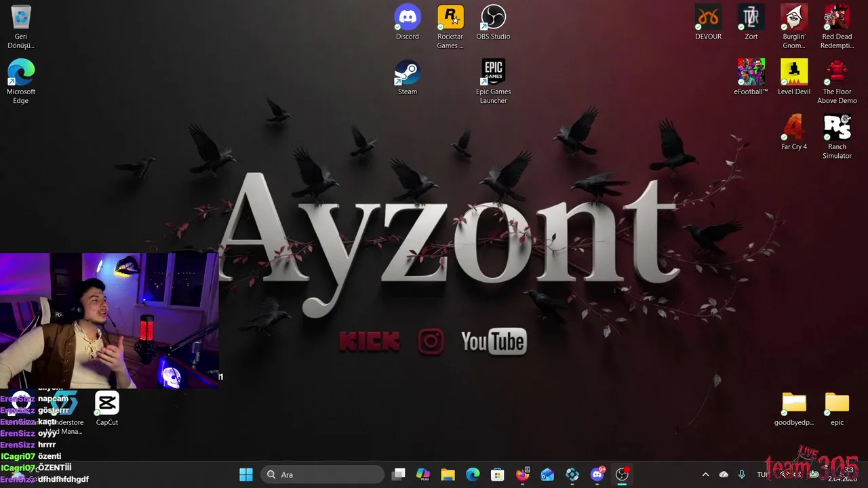Launch Discord from the desktop
This screenshot has width=868, height=488.
[408, 22]
